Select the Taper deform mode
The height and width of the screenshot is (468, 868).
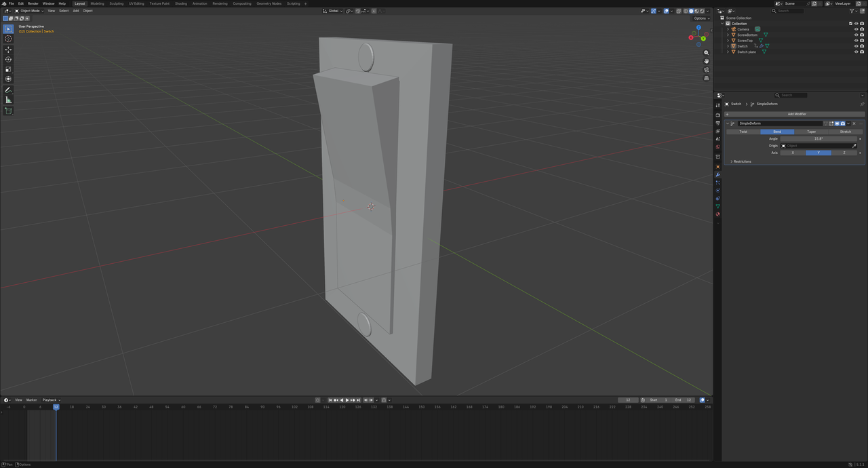[x=812, y=132]
